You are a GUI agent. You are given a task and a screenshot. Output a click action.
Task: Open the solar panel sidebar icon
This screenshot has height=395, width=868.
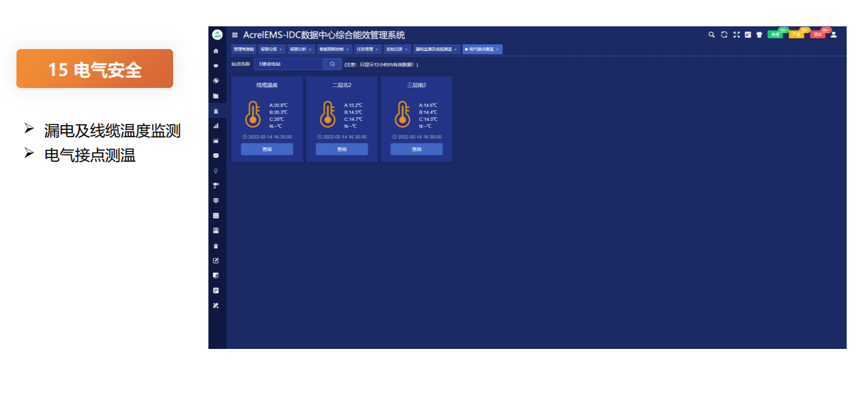pyautogui.click(x=216, y=200)
